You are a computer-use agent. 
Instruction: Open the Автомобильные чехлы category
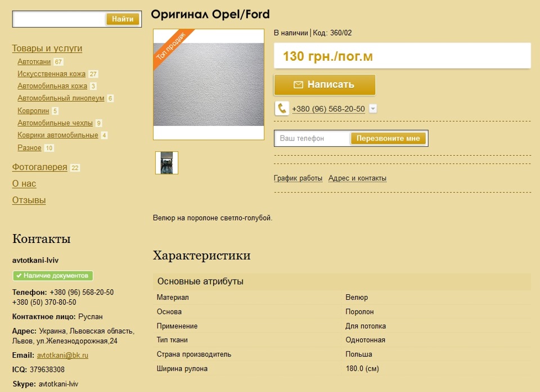click(55, 123)
